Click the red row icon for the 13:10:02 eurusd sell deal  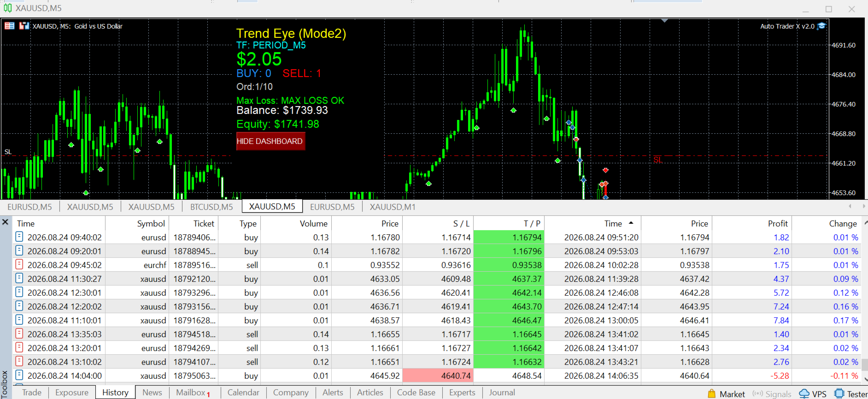point(19,362)
